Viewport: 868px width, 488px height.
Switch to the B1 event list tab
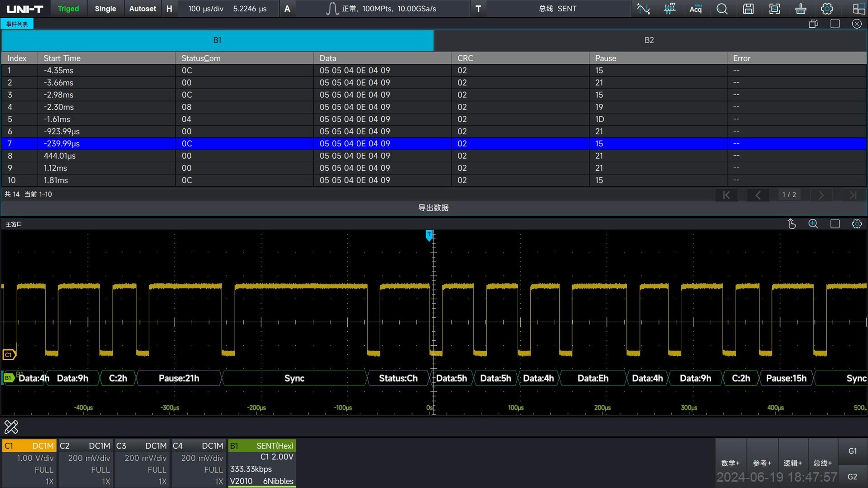tap(218, 40)
